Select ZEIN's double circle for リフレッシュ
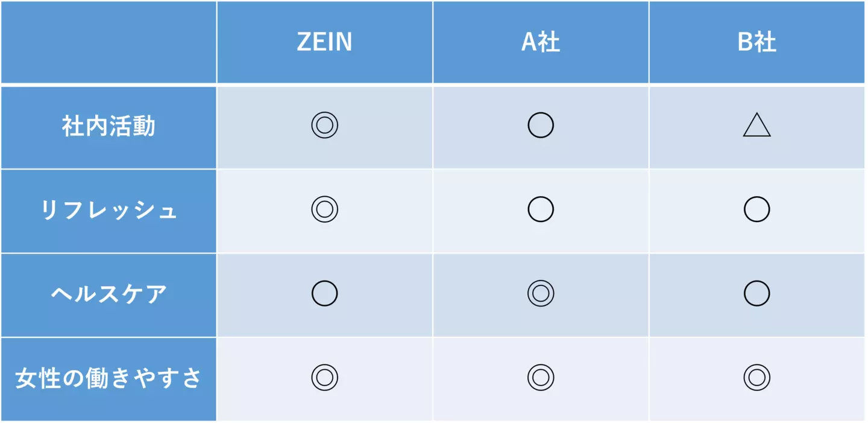Image resolution: width=868 pixels, height=423 pixels. [324, 209]
